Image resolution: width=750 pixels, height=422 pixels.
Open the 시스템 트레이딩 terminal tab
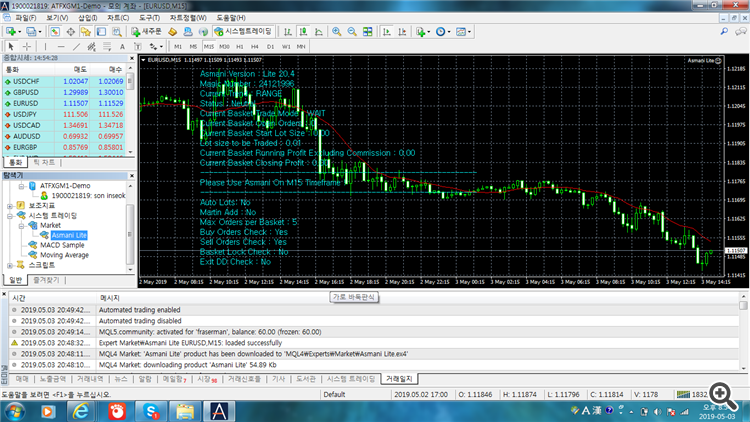pos(351,379)
